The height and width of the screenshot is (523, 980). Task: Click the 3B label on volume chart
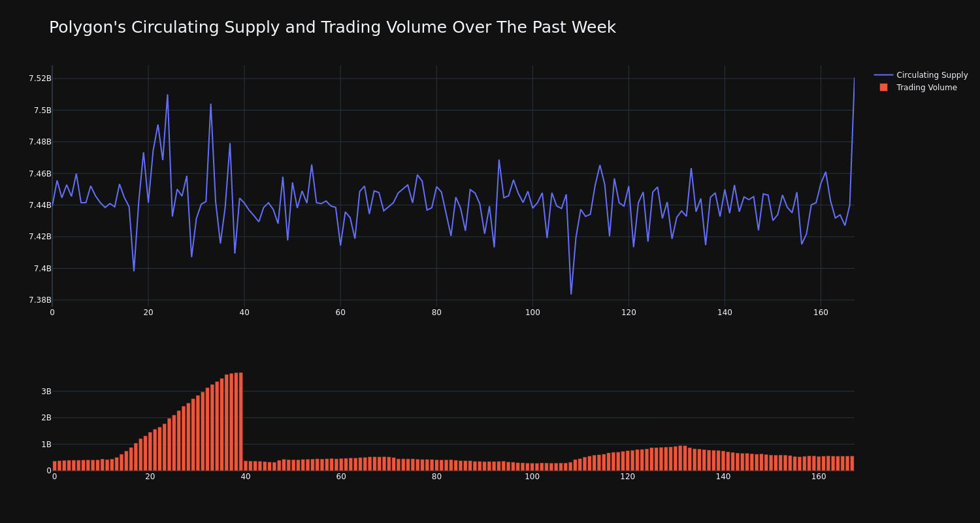[x=46, y=392]
